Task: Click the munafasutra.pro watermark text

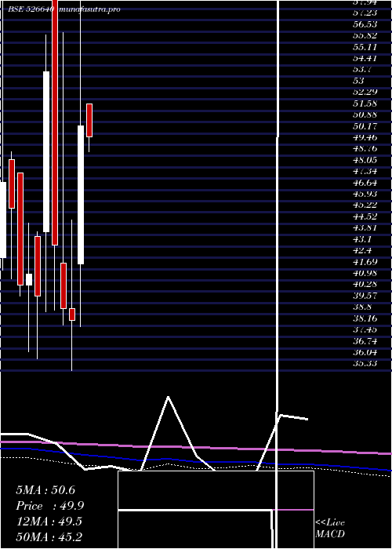Action: (90, 9)
